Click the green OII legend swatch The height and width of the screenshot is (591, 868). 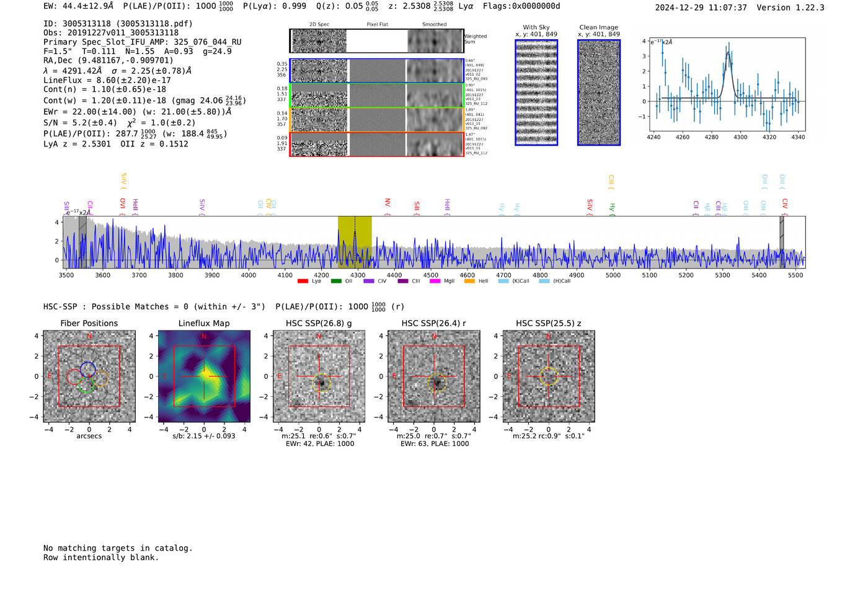[x=336, y=282]
